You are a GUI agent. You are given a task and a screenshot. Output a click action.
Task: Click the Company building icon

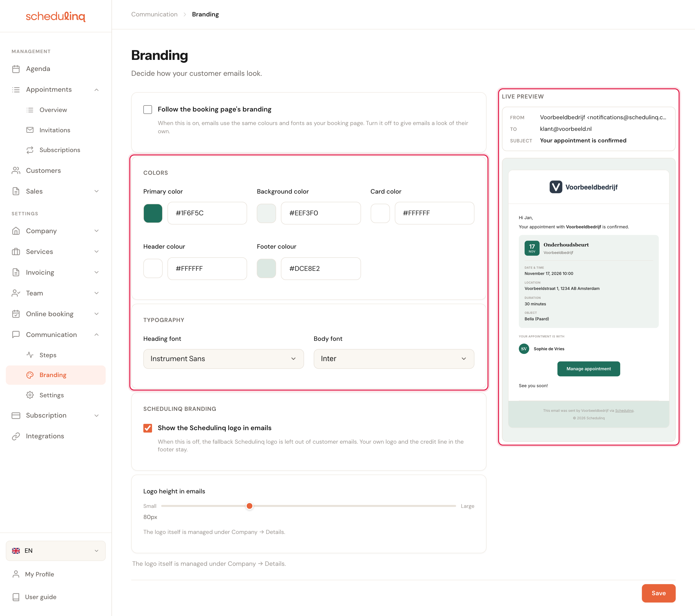click(16, 231)
